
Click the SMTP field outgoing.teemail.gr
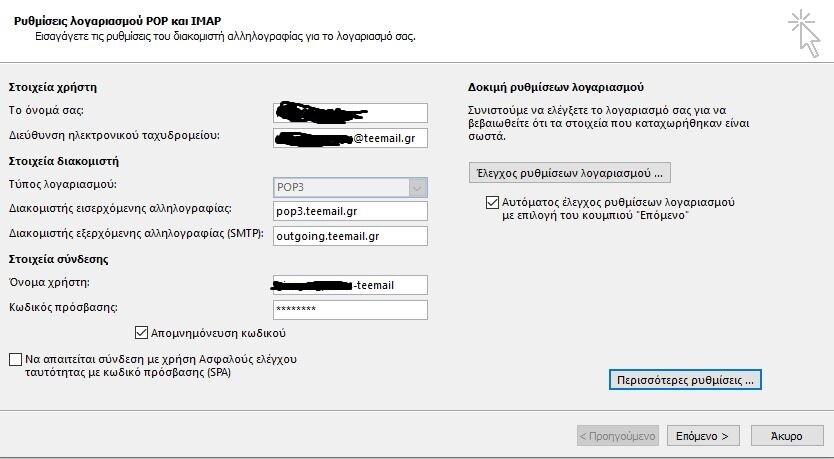[350, 236]
